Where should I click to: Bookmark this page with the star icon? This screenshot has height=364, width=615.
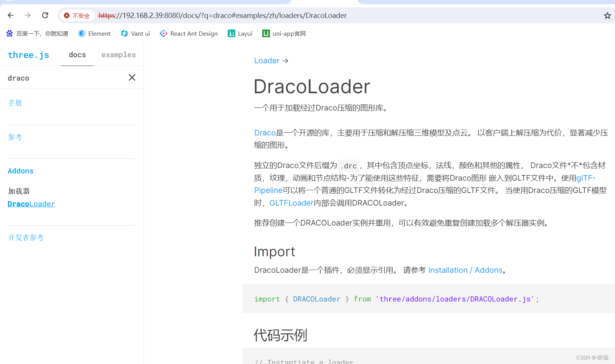[x=607, y=15]
